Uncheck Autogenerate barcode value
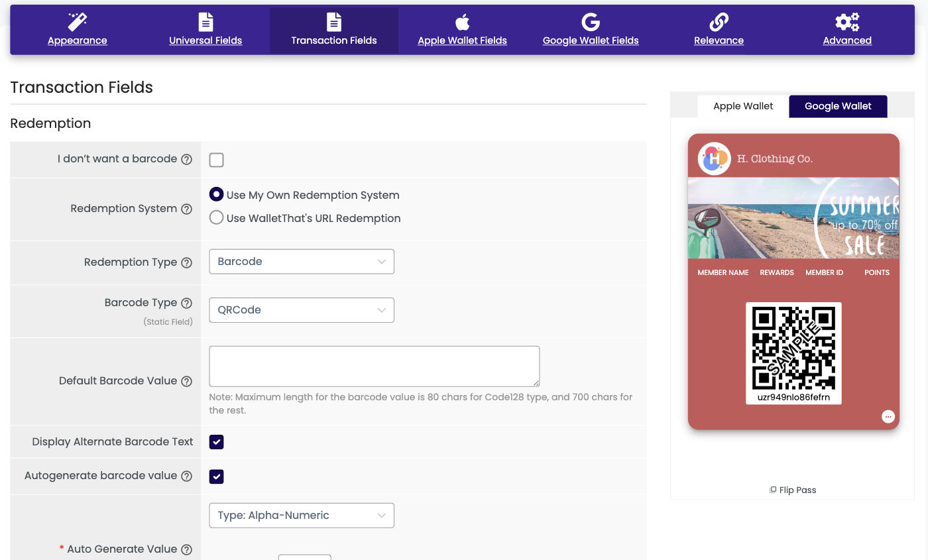 click(216, 476)
